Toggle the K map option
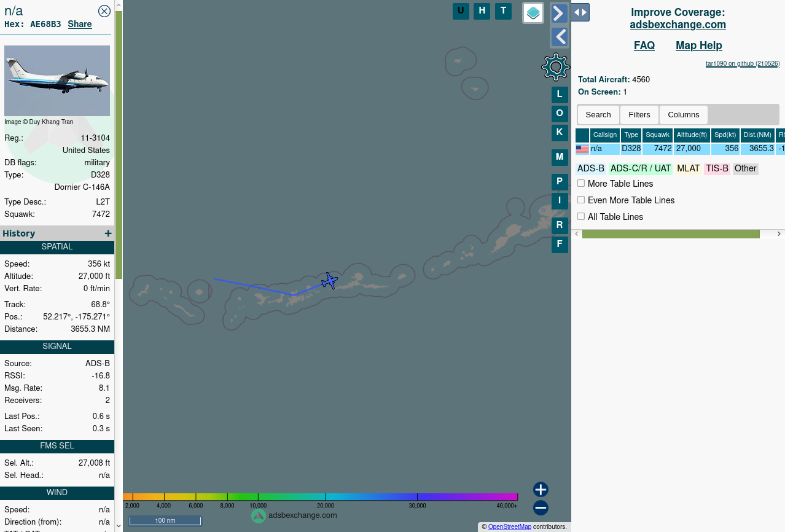The width and height of the screenshot is (785, 532). (560, 133)
